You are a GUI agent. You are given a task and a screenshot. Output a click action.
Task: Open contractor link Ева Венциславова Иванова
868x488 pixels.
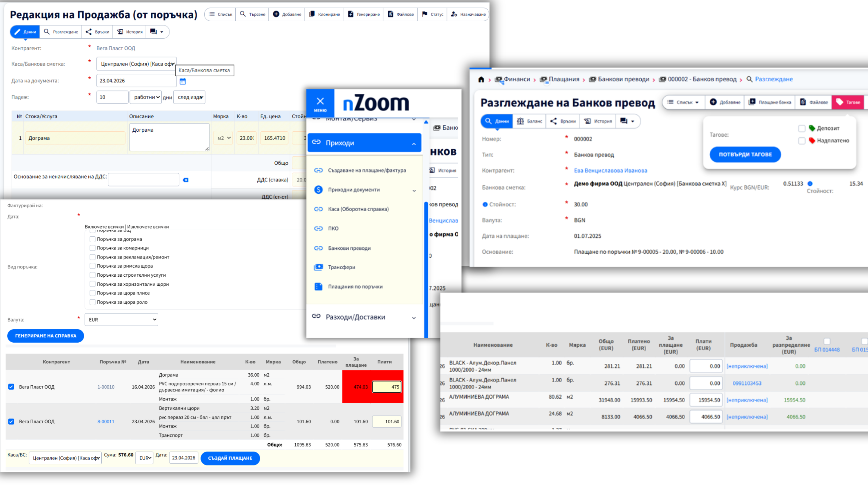(610, 170)
